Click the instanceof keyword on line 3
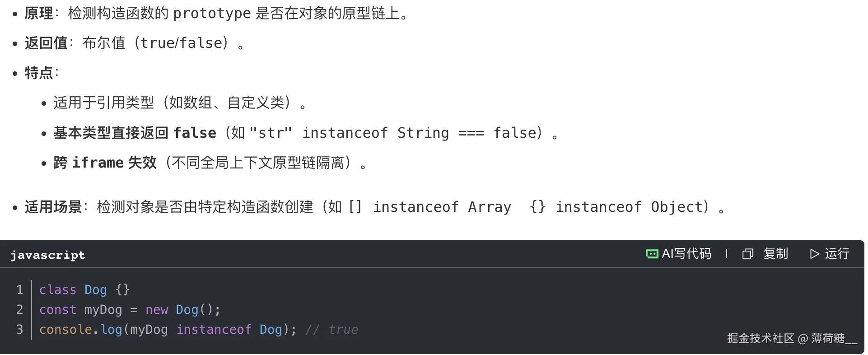Viewport: 868px width, 355px height. coord(214,330)
